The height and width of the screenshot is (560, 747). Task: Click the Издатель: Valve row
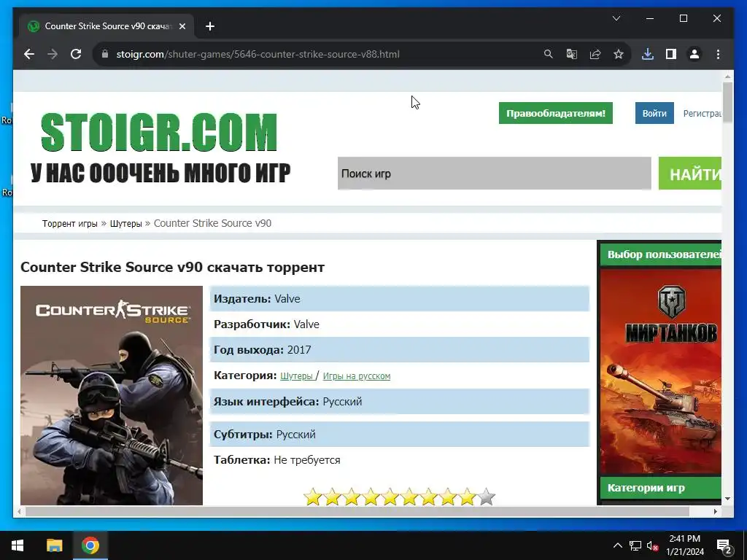[x=400, y=299]
